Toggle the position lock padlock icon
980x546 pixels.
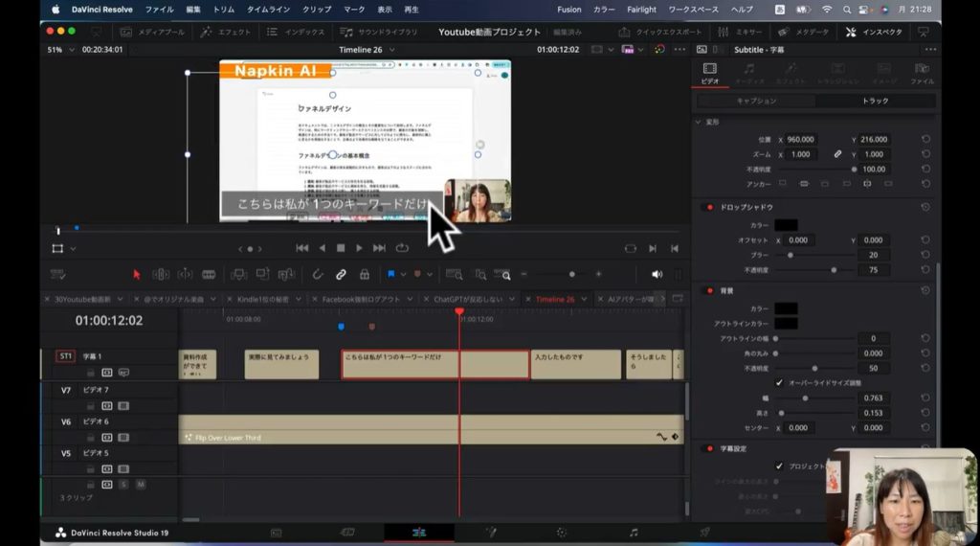click(x=364, y=274)
